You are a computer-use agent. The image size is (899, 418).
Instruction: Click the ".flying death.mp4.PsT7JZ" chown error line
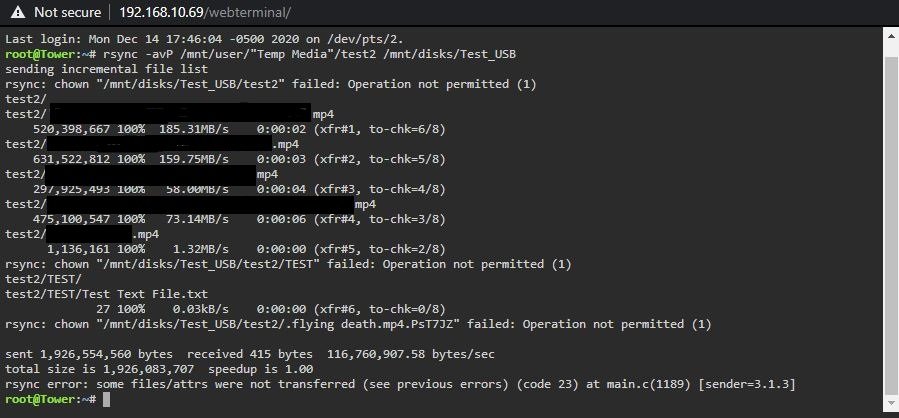coord(358,325)
